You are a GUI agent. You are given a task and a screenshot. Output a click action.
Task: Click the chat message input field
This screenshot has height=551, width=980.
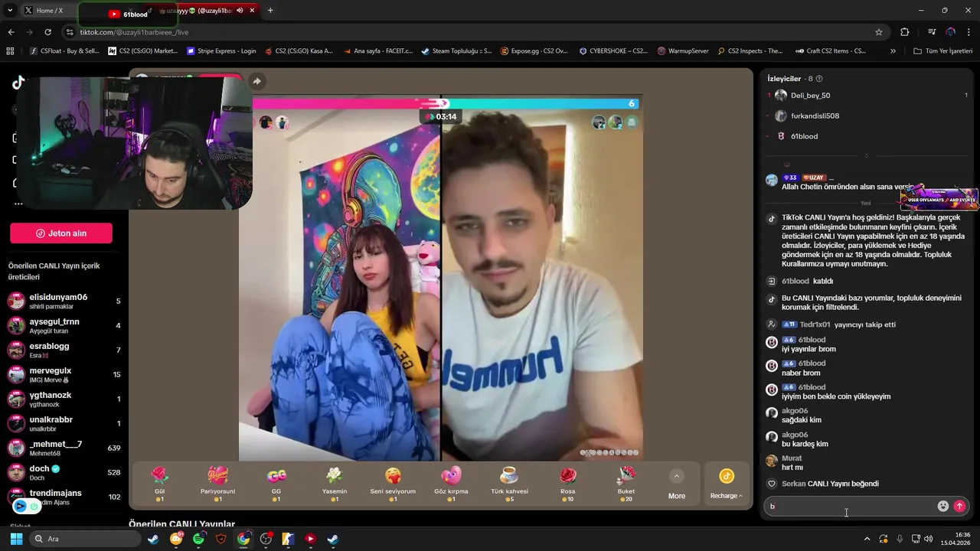pos(850,506)
